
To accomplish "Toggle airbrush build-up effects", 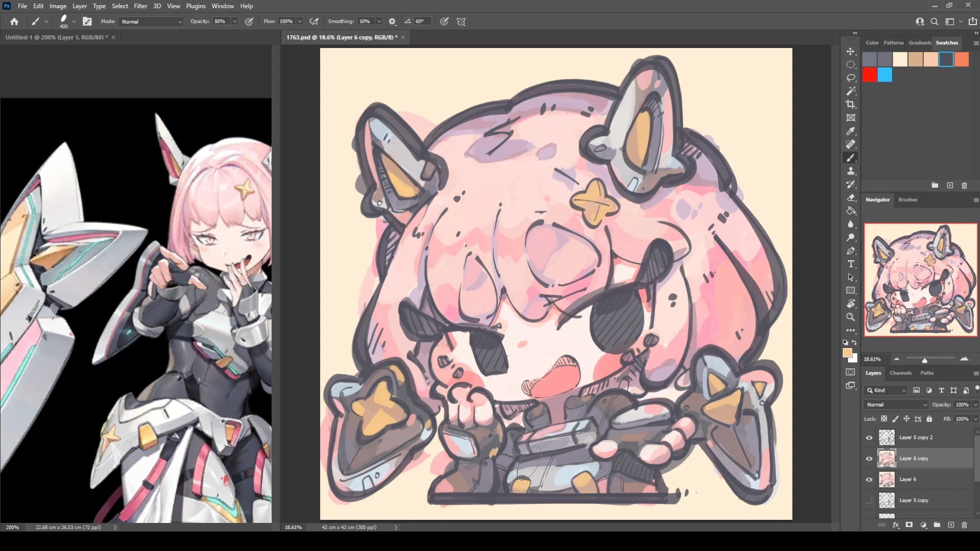I will 314,21.
